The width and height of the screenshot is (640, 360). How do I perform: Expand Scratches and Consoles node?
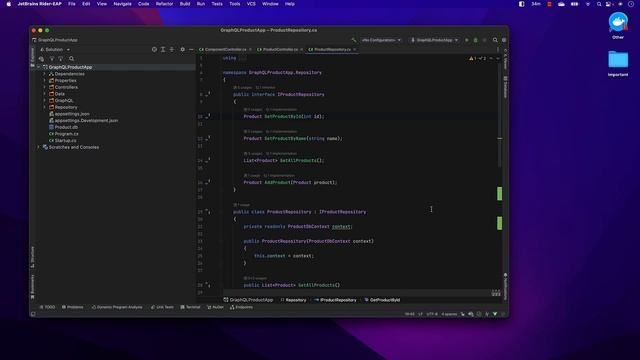click(x=39, y=147)
